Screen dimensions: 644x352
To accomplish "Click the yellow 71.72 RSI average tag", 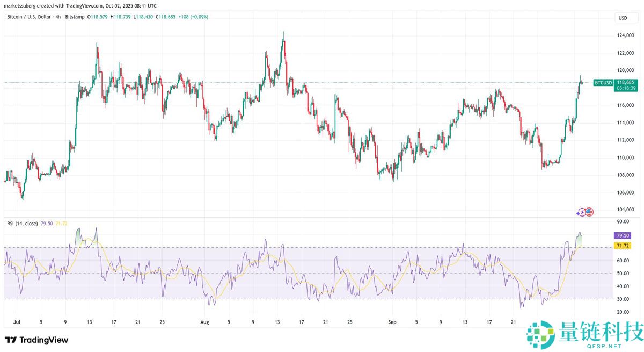I will coord(623,246).
